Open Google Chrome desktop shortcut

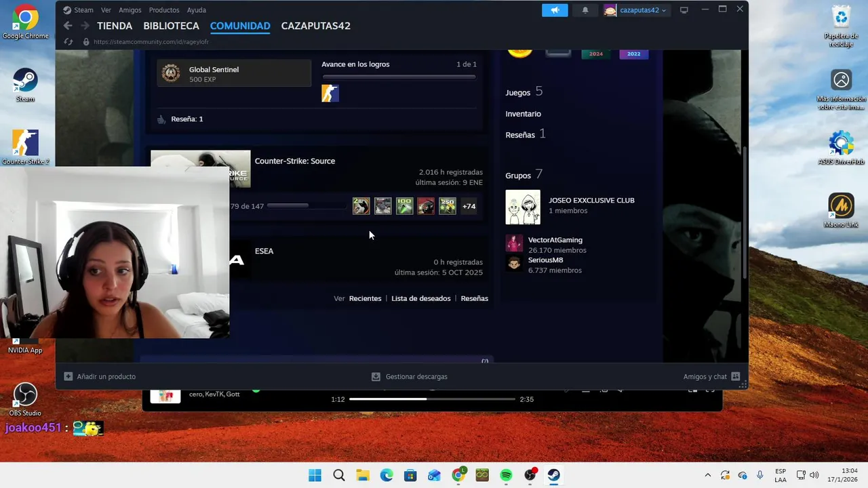(x=25, y=22)
